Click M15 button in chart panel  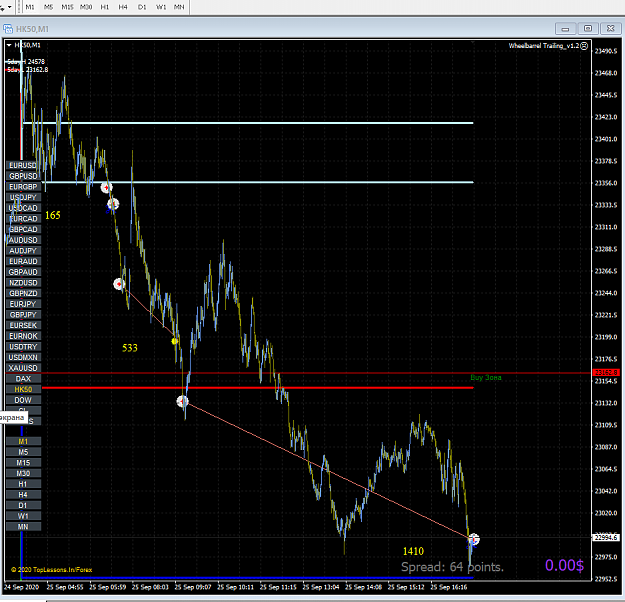coord(23,463)
